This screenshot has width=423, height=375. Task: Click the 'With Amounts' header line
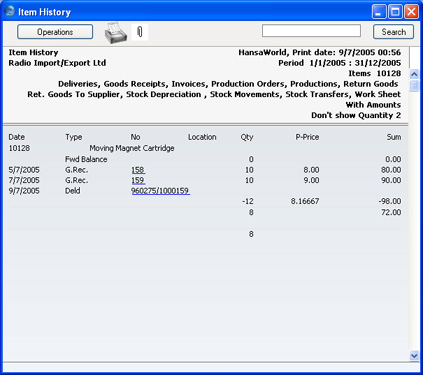pyautogui.click(x=373, y=105)
